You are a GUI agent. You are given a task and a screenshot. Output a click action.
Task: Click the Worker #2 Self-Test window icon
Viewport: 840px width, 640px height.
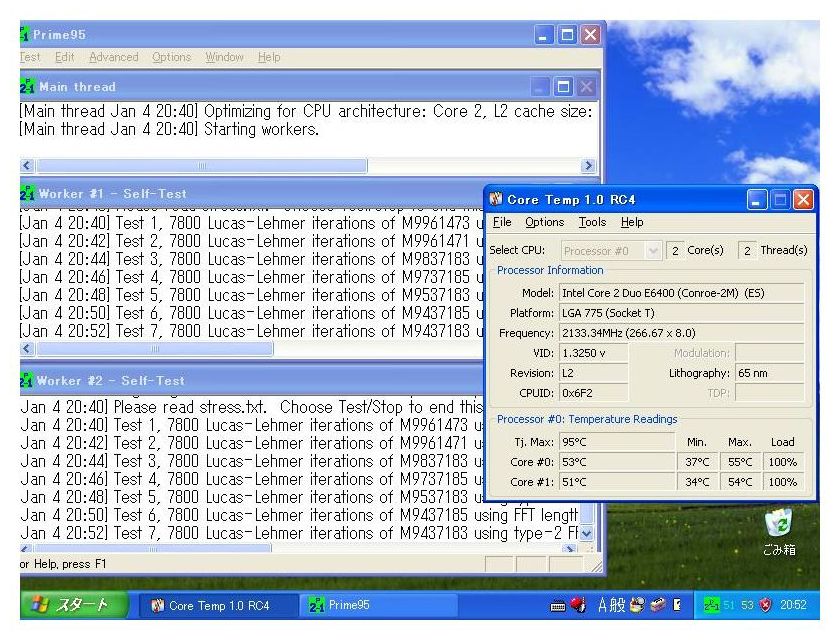tap(26, 380)
